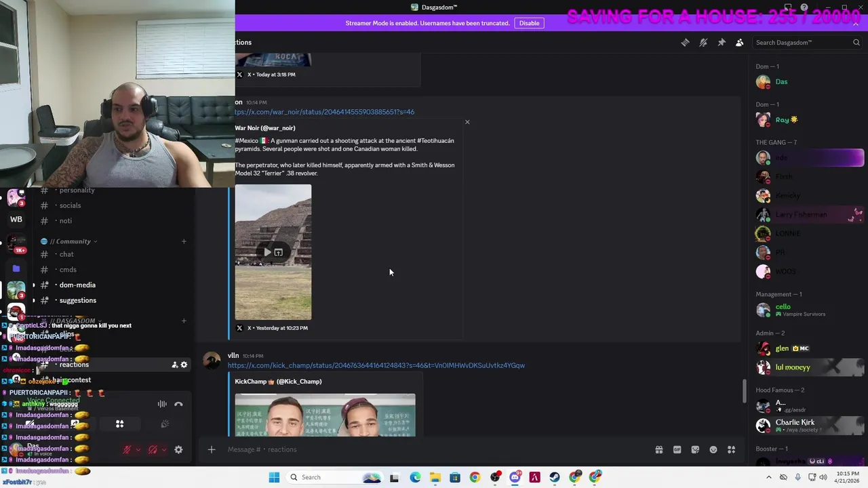Toggle the member list icon

pos(740,42)
